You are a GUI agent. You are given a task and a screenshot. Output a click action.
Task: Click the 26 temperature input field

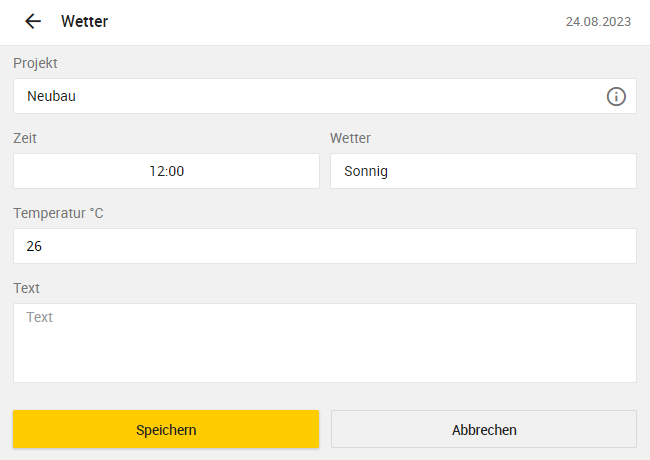coord(325,246)
